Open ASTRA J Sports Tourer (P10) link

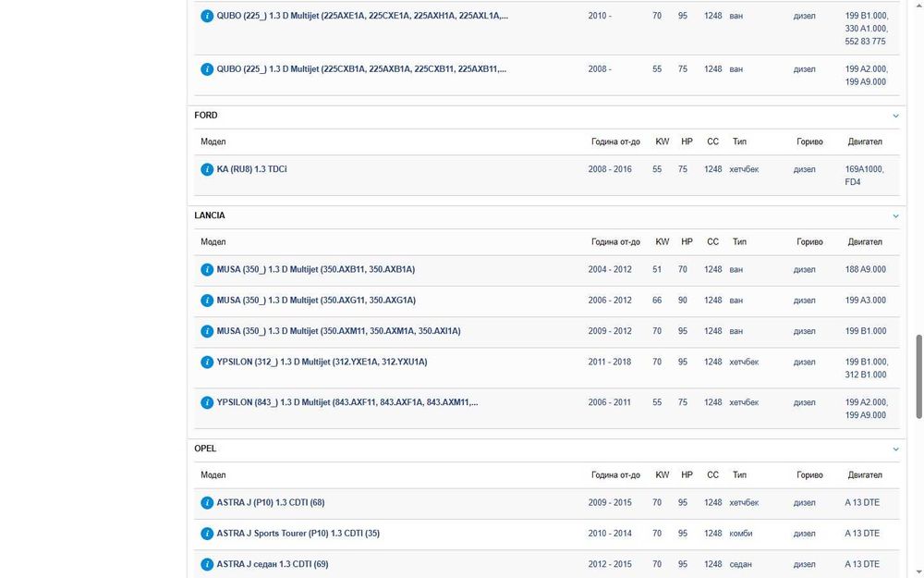pyautogui.click(x=298, y=534)
